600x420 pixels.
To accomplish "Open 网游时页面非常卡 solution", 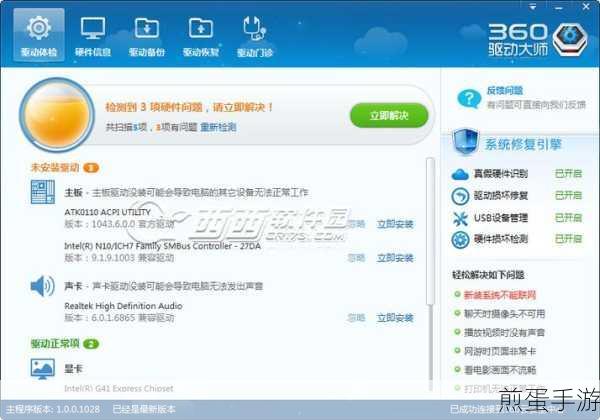I will 499,351.
